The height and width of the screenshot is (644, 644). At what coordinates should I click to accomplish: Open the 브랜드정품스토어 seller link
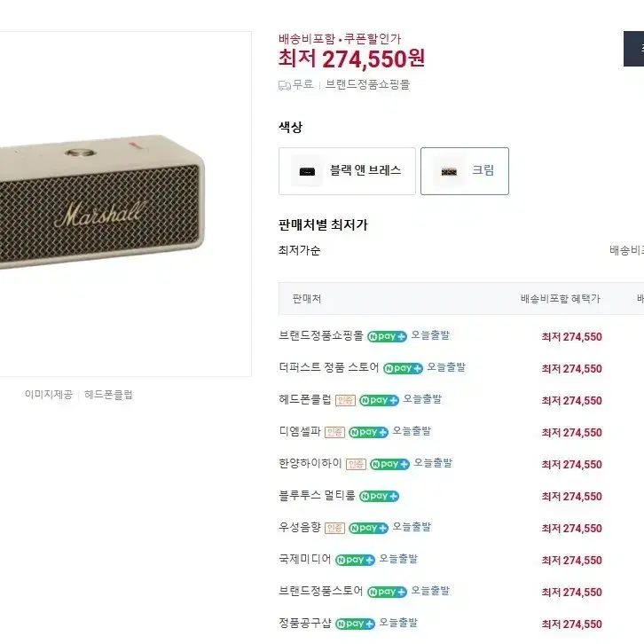tap(320, 592)
